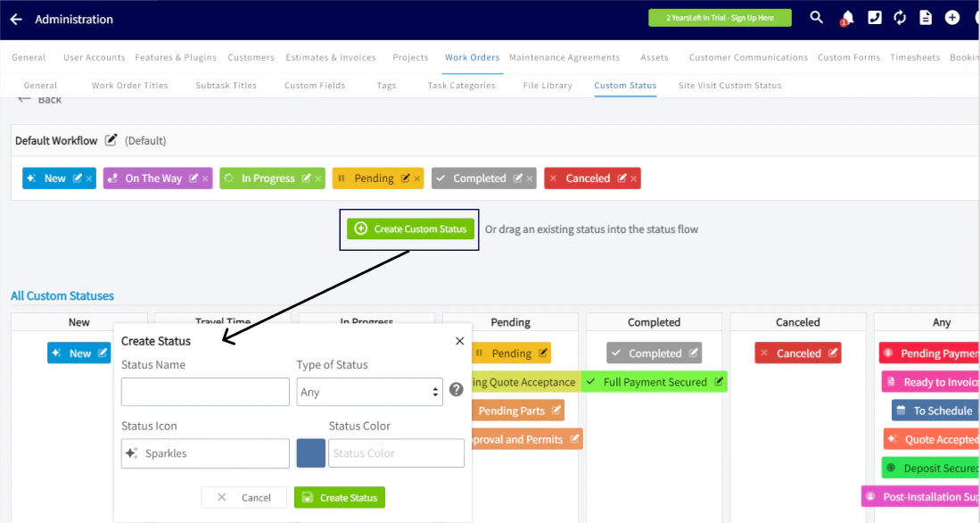Viewport: 980px width, 523px height.
Task: Select the Work Orders tab
Action: pyautogui.click(x=472, y=57)
